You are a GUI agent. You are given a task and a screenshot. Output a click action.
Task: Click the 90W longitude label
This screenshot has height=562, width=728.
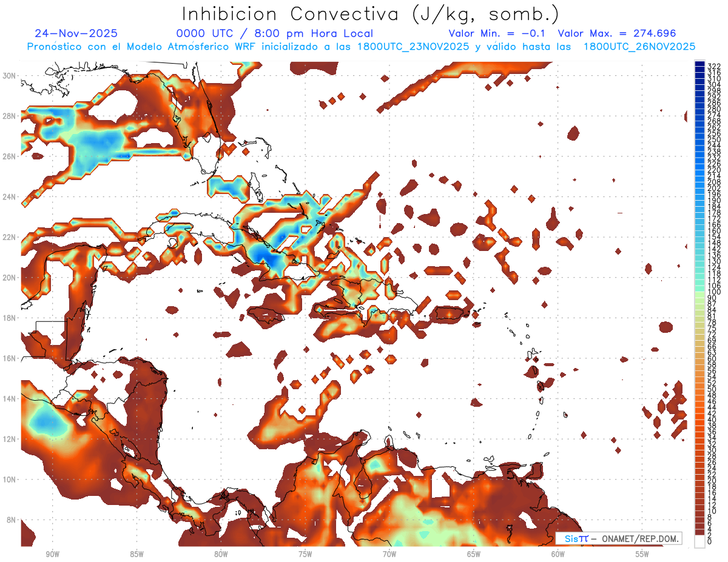point(52,554)
